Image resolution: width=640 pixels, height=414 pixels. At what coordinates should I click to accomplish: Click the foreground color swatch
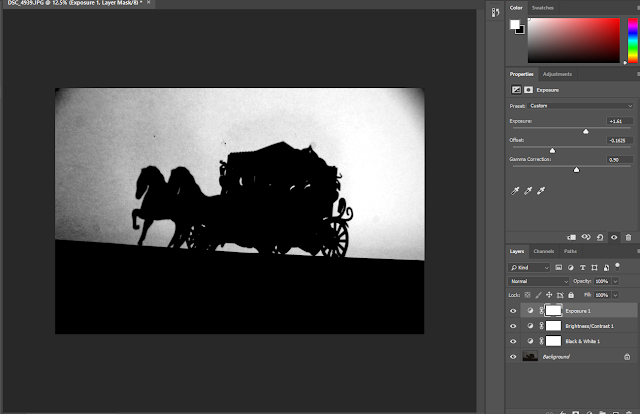coord(514,24)
